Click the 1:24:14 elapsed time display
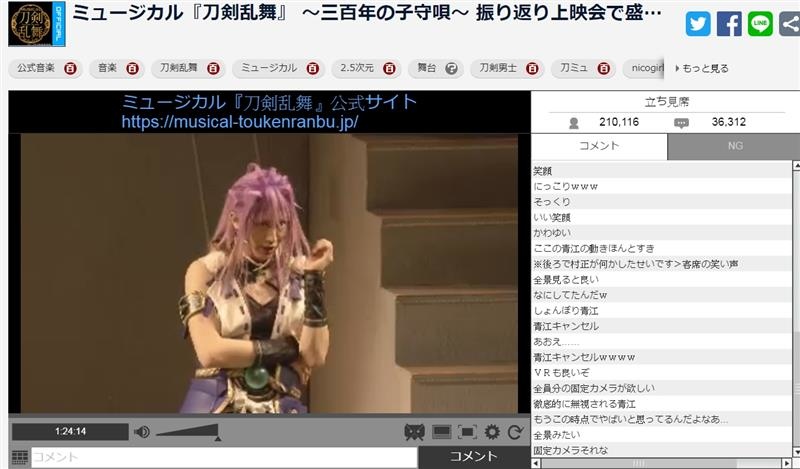Image resolution: width=800 pixels, height=469 pixels. pos(70,432)
